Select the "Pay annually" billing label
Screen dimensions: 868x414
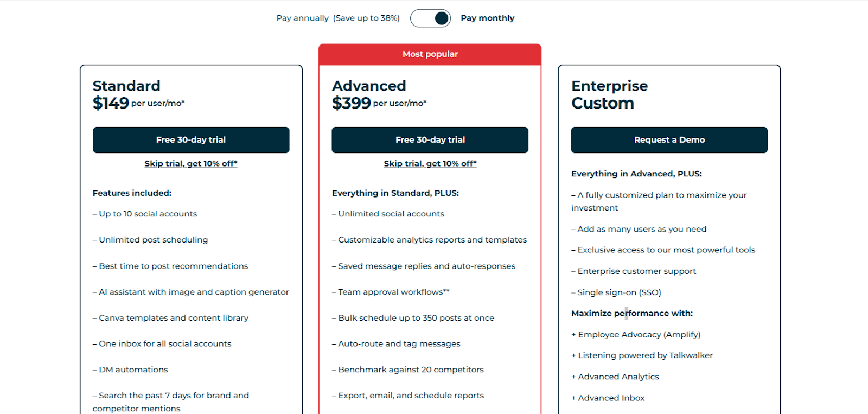[302, 18]
